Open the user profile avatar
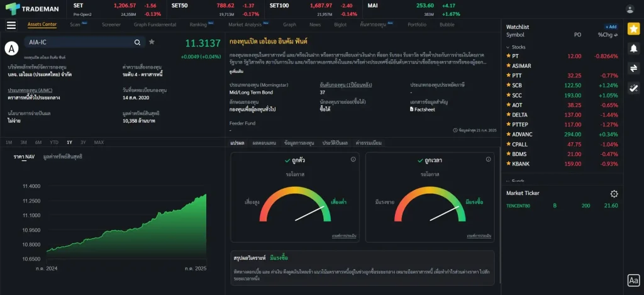This screenshot has width=644, height=295. [630, 9]
